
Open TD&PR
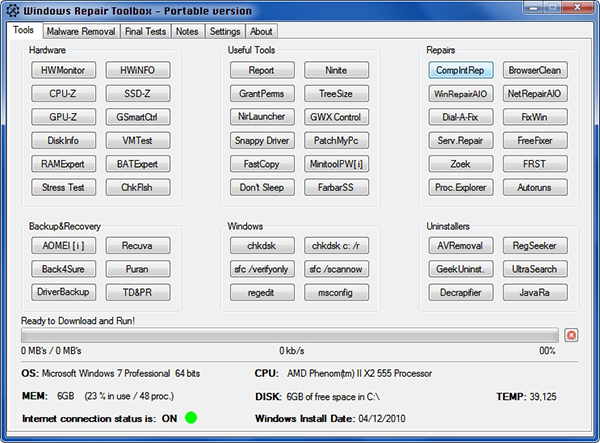(138, 292)
